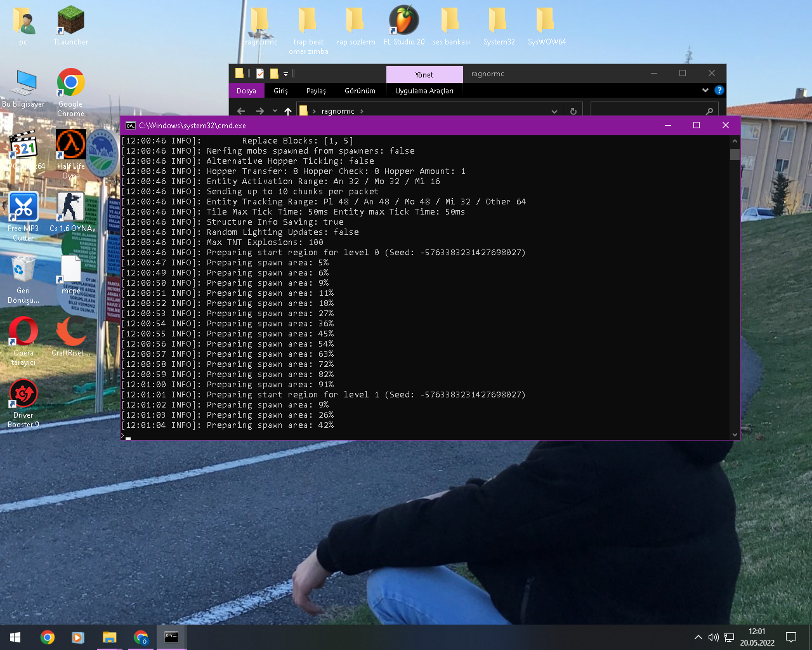Switch to the Paylaş ribbon tab
The image size is (812, 650).
pos(316,91)
